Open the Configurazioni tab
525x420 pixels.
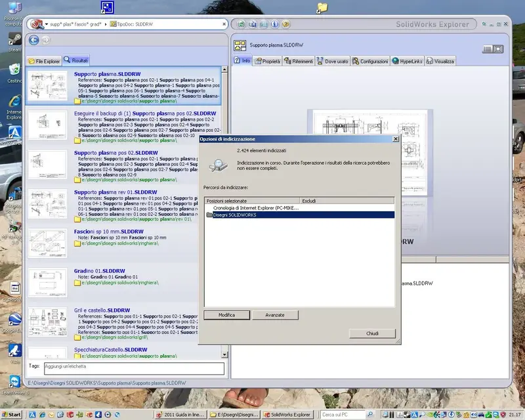point(370,61)
